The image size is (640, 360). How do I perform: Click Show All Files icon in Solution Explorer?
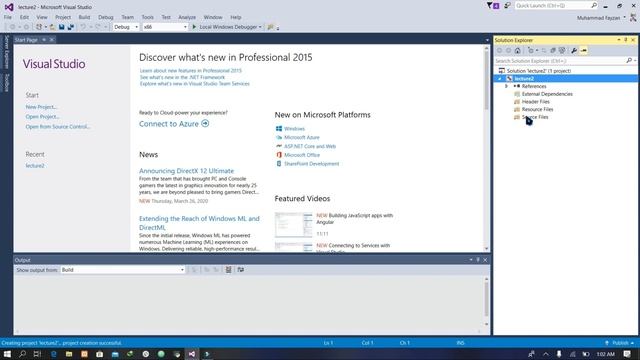(562, 51)
